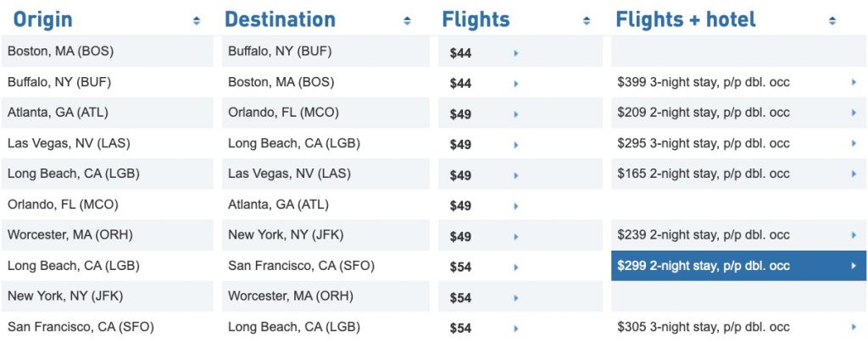Click arrow on highlighted $299 2-night stay
This screenshot has height=342, width=868.
tap(854, 266)
